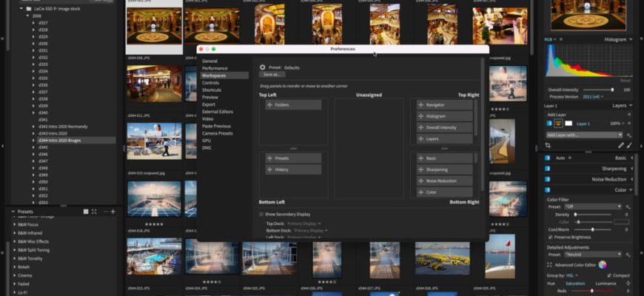Grab the move handle on the Sharpening panel entry

pos(421,169)
